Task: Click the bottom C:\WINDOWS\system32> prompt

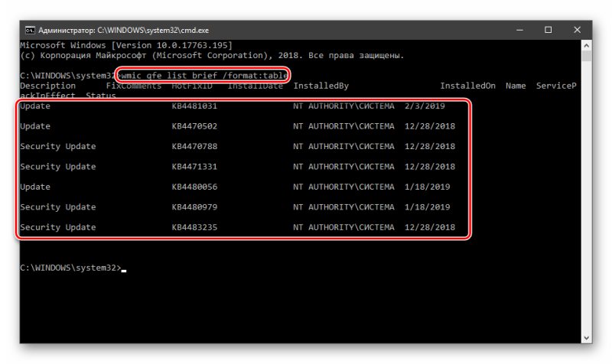Action: (x=70, y=268)
